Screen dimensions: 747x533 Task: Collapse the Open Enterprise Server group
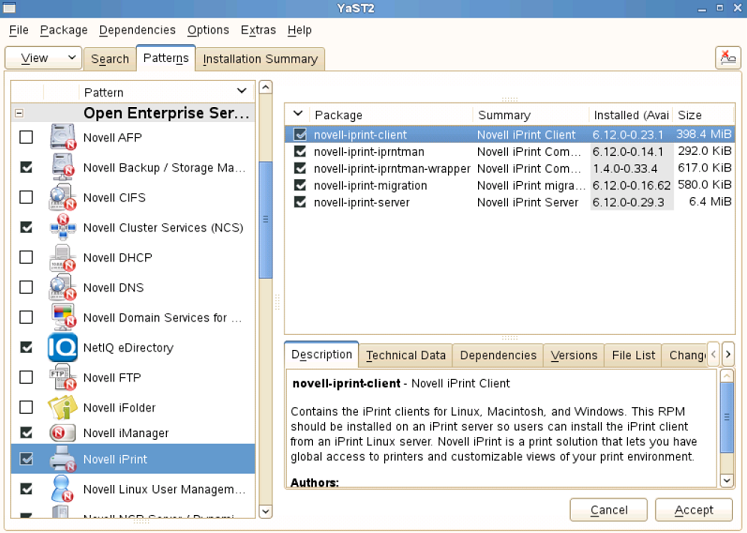click(19, 113)
